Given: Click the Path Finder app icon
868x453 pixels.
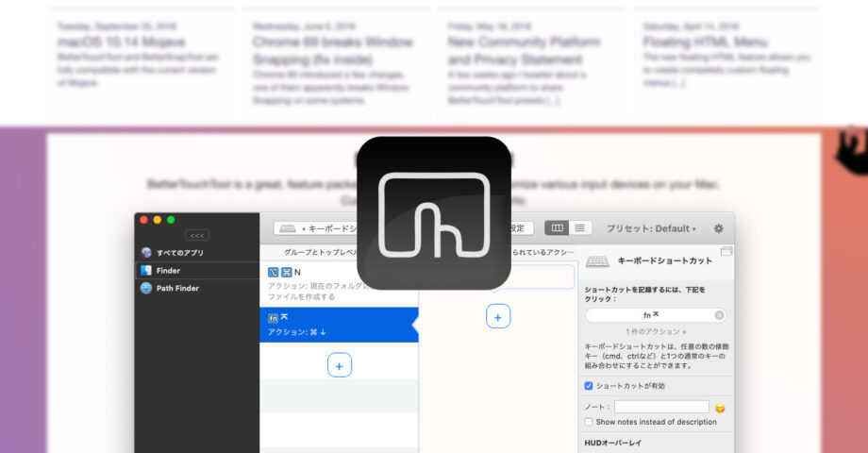Looking at the screenshot, I should tap(146, 288).
